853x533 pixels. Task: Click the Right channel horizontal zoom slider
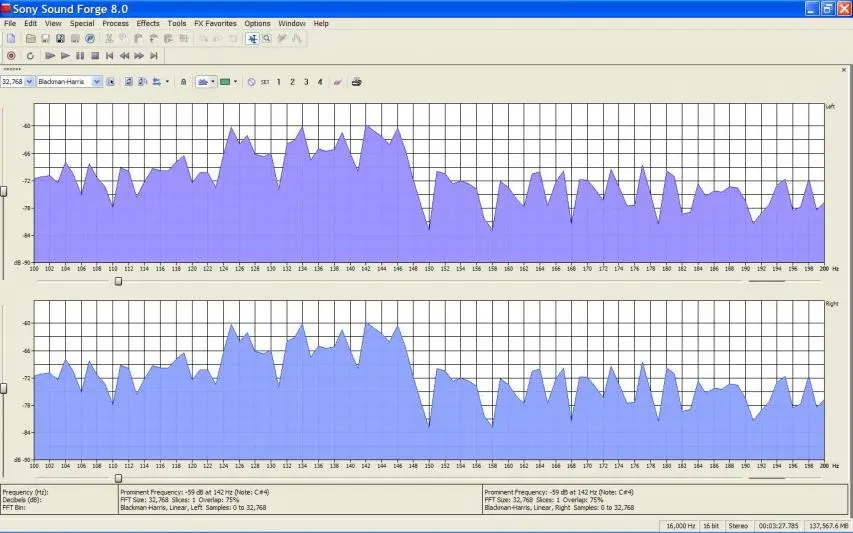click(x=118, y=478)
